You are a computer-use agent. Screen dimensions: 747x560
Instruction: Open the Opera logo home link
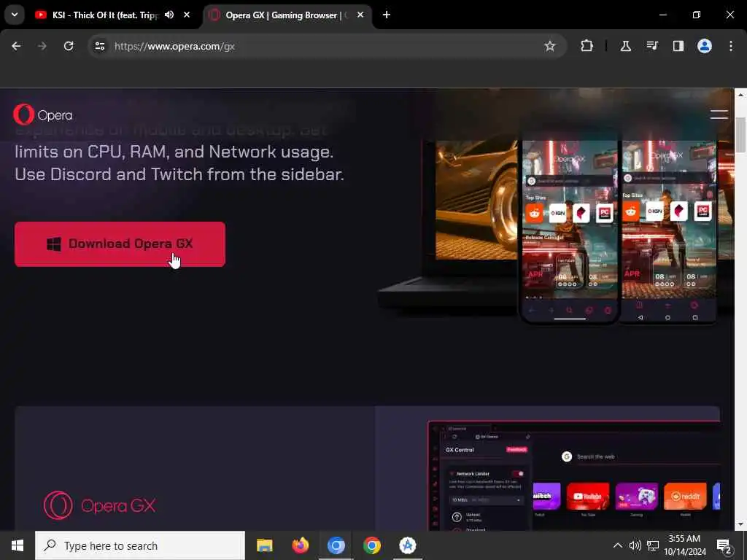(x=43, y=114)
